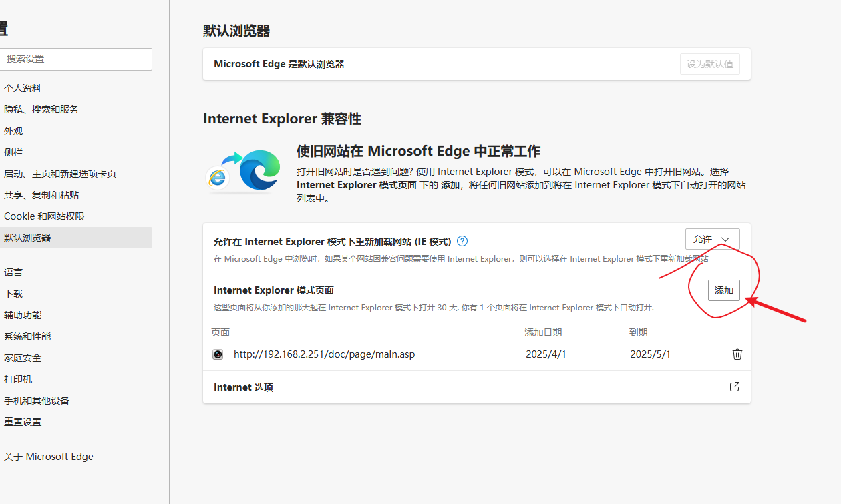Click the Edge and IE logo illustration
Screen dimensions: 841x504
[x=243, y=170]
